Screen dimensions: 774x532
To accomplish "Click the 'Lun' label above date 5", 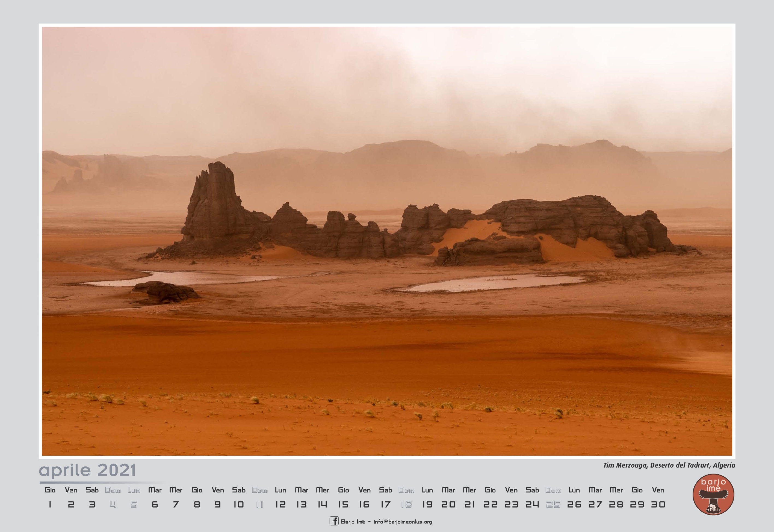I will tap(134, 490).
